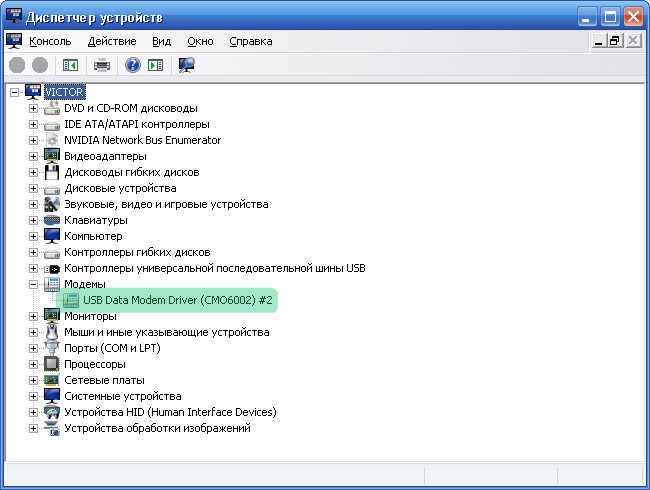Open the Вид menu
650x490 pixels.
(x=162, y=41)
